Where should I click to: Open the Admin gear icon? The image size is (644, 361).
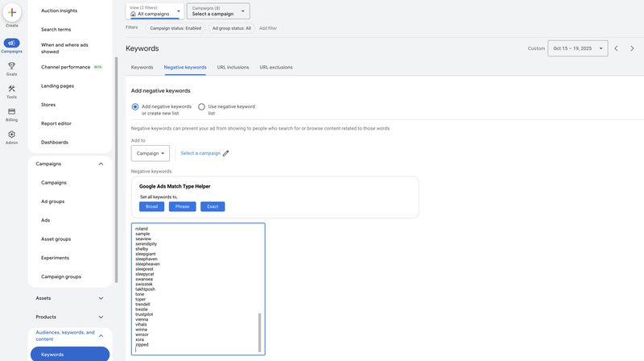coord(11,135)
